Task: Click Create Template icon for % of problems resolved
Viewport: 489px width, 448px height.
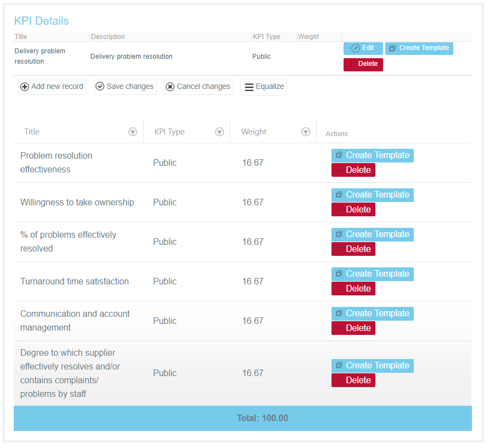Action: pyautogui.click(x=339, y=234)
